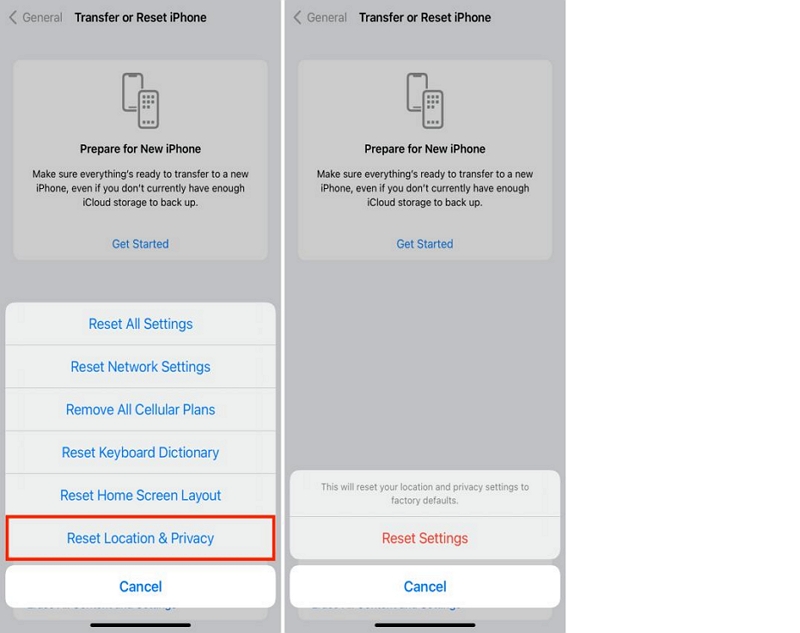Tap back chevron on right phone screen
800x633 pixels.
297,17
